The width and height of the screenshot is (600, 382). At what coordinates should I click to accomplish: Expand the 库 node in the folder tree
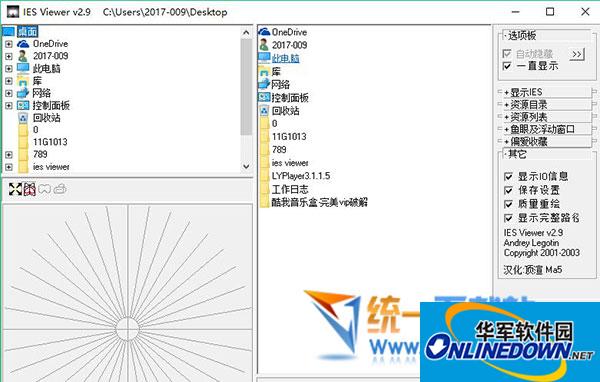9,81
